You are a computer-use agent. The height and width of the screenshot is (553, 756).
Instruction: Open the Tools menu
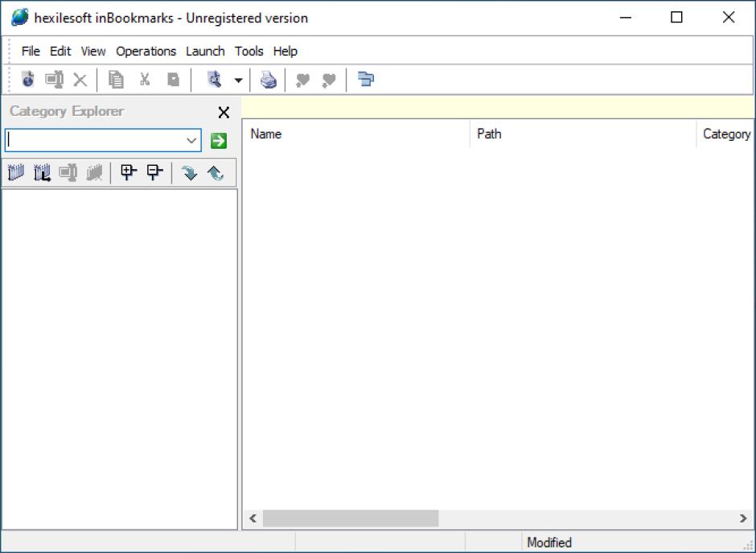click(x=249, y=52)
